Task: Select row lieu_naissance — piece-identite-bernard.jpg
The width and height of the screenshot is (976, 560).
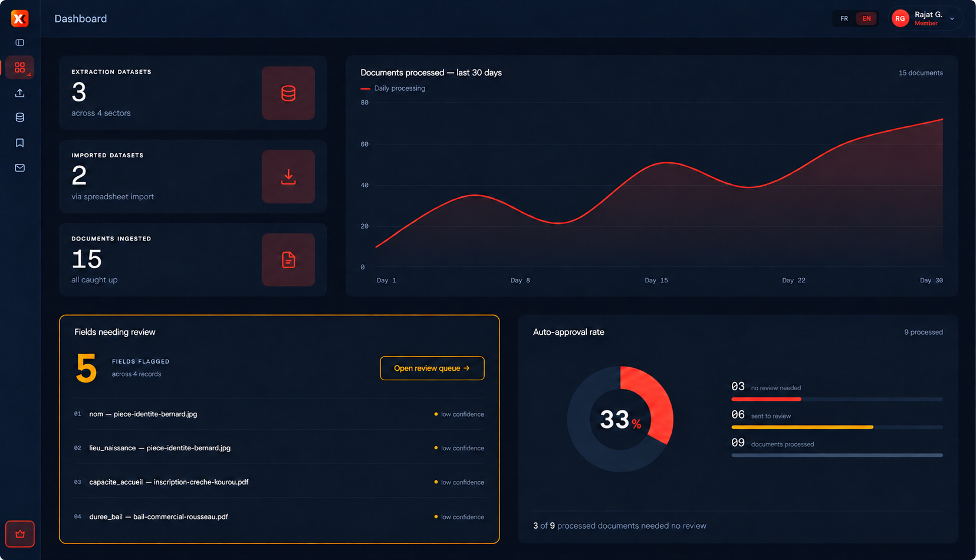Action: coord(279,448)
